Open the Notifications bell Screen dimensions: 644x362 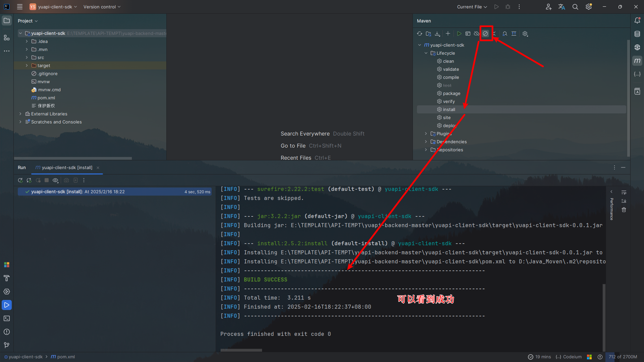pos(637,20)
